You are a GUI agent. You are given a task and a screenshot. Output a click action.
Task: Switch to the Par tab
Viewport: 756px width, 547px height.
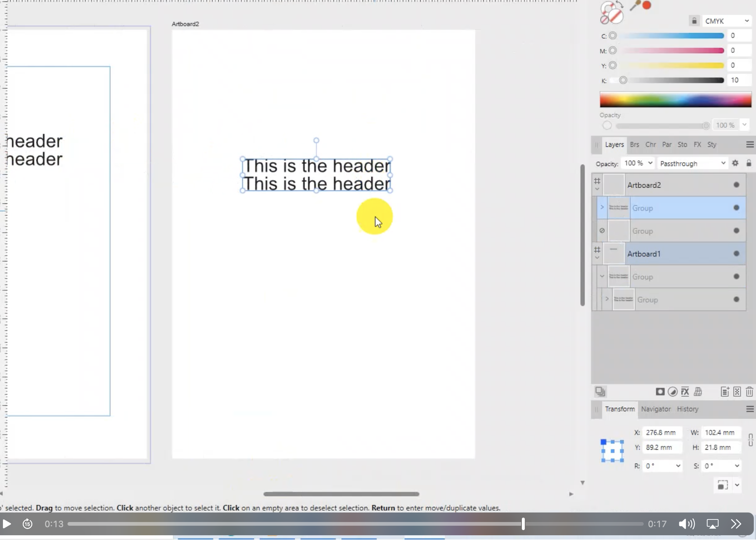[x=667, y=145]
